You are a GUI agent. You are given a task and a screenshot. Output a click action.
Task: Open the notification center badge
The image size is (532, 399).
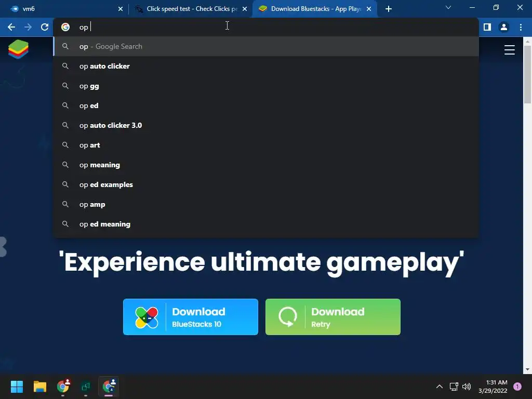tap(517, 387)
